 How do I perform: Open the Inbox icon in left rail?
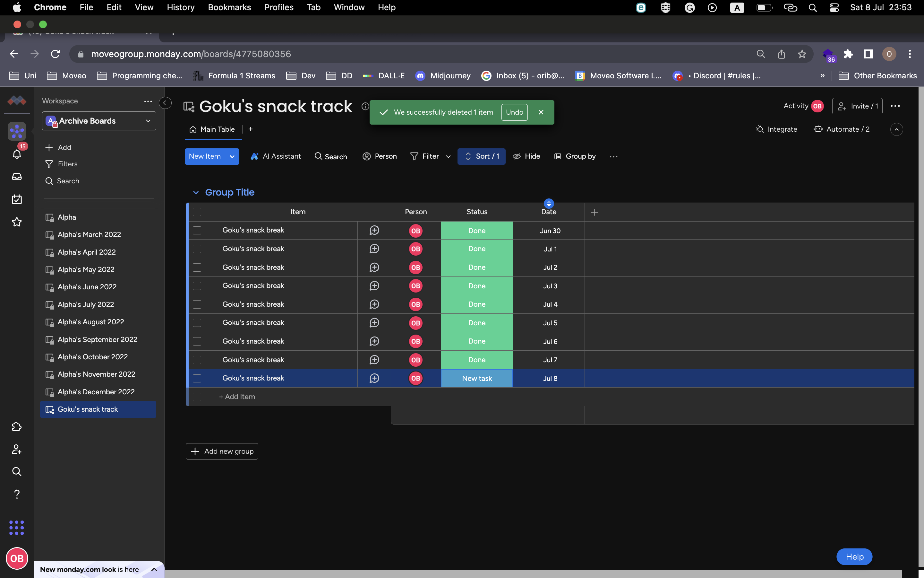[17, 177]
